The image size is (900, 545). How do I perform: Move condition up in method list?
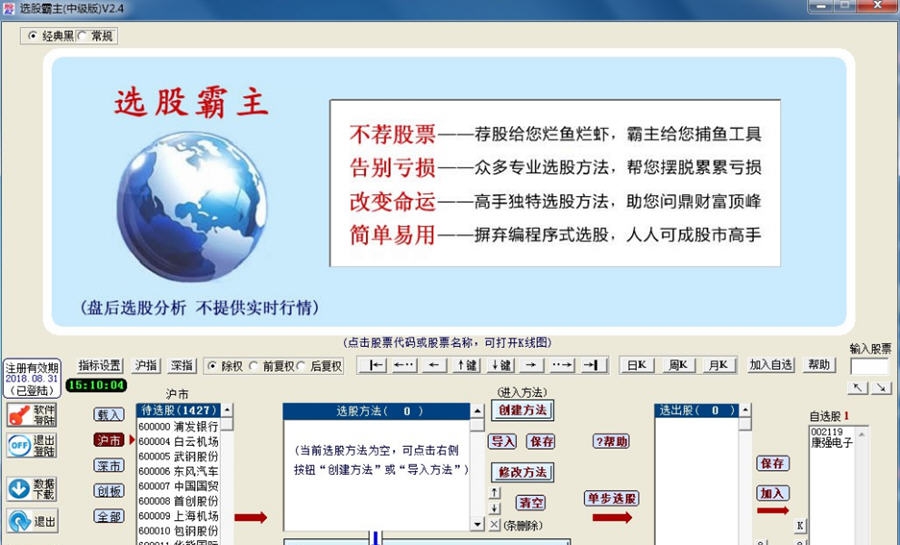click(x=494, y=493)
